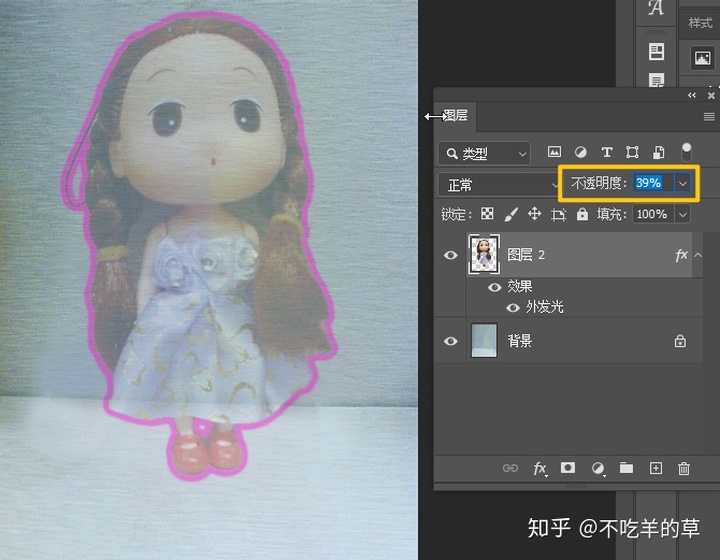The height and width of the screenshot is (560, 720).
Task: Open the blend mode dropdown showing 正常
Action: [499, 185]
